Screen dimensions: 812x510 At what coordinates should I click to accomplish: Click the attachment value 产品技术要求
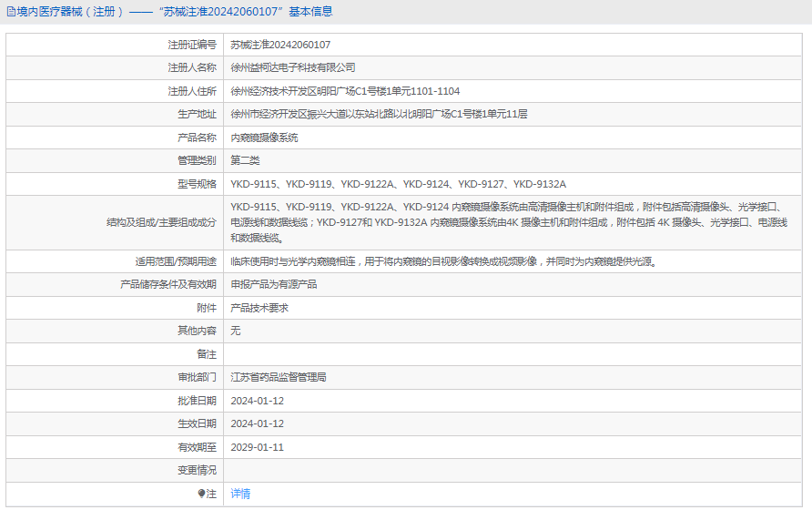[259, 308]
